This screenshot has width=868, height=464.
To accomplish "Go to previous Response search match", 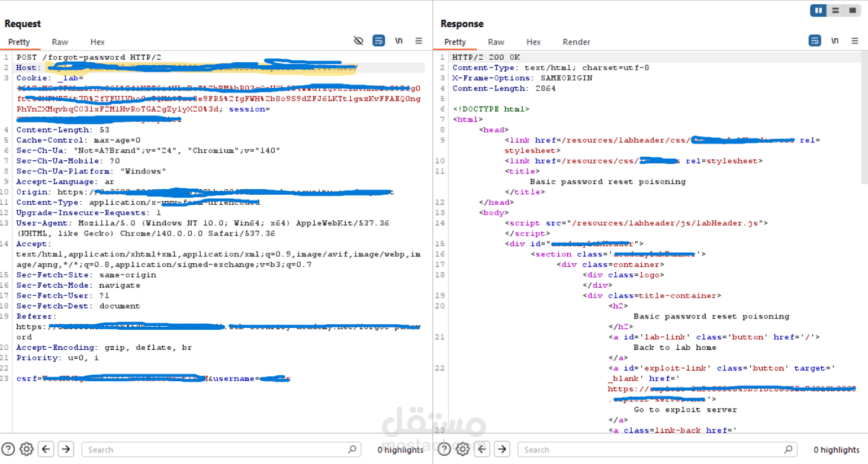I will point(483,449).
